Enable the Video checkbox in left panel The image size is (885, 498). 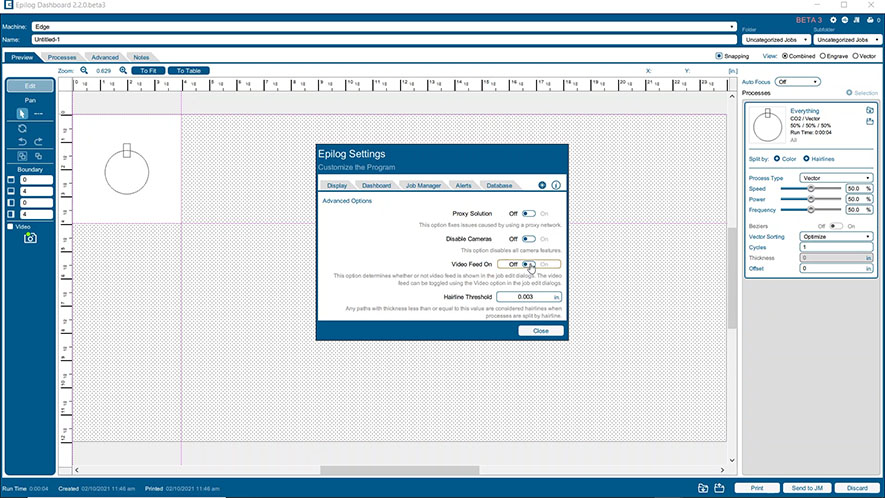[x=11, y=227]
